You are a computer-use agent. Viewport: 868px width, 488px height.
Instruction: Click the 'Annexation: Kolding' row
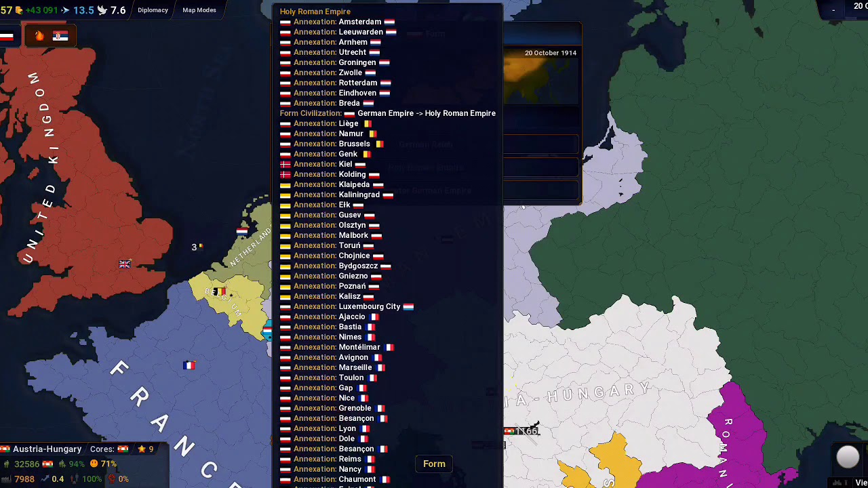pos(330,174)
